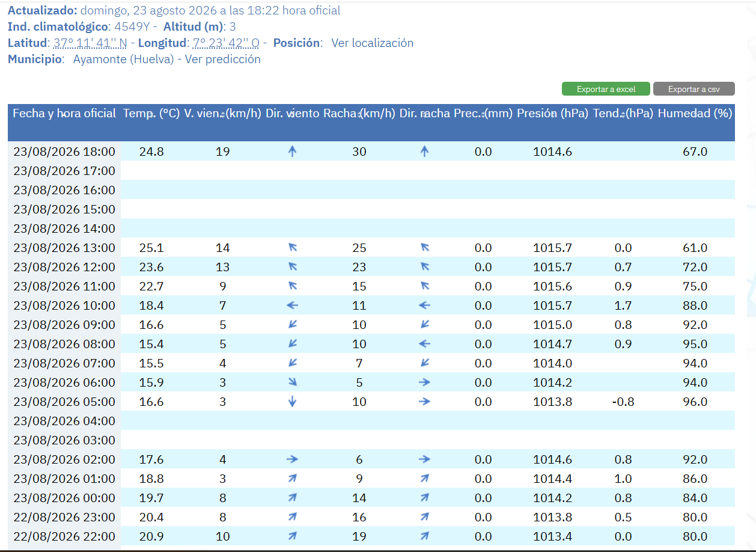Click the Exportar a csv button
Viewport: 756px width, 552px height.
click(694, 89)
